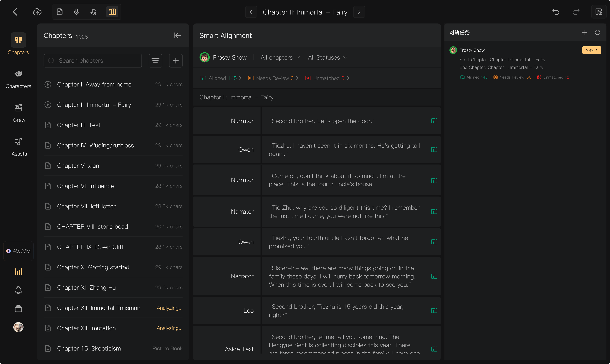Click alignment icon on Leo's line

click(x=434, y=311)
